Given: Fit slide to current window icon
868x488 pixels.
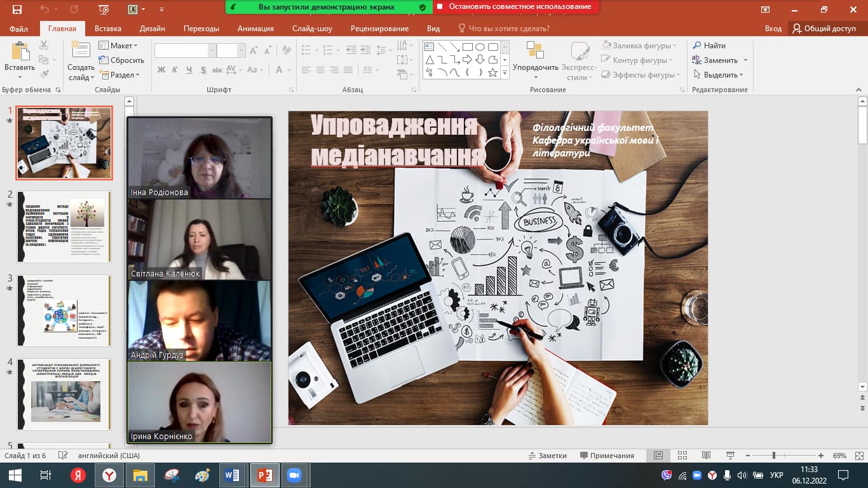Looking at the screenshot, I should pyautogui.click(x=857, y=456).
